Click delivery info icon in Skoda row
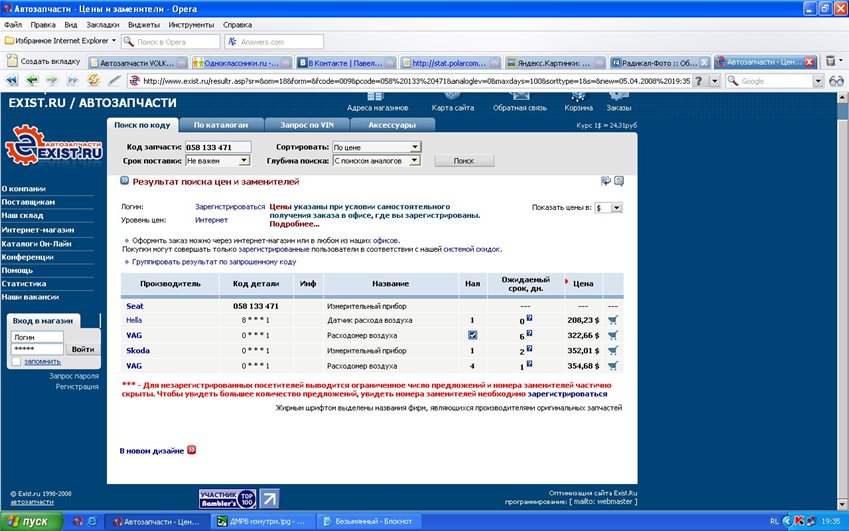Viewport: 849px width, 531px height. tap(529, 349)
